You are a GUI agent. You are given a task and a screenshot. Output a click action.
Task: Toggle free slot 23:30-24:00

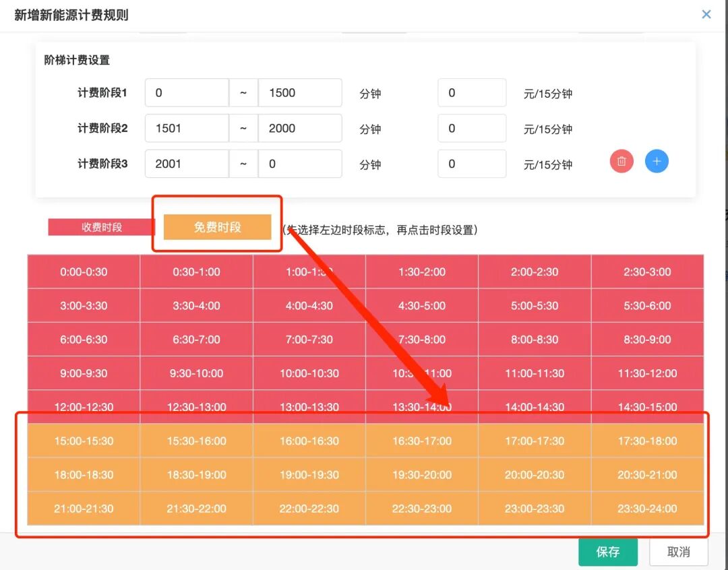pyautogui.click(x=648, y=509)
